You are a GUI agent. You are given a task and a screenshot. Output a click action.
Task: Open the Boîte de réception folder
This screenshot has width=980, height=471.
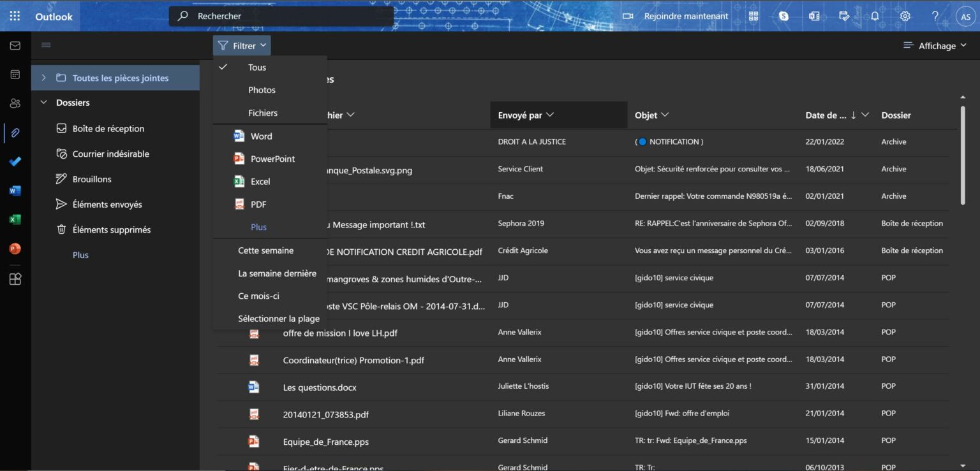[x=108, y=128]
